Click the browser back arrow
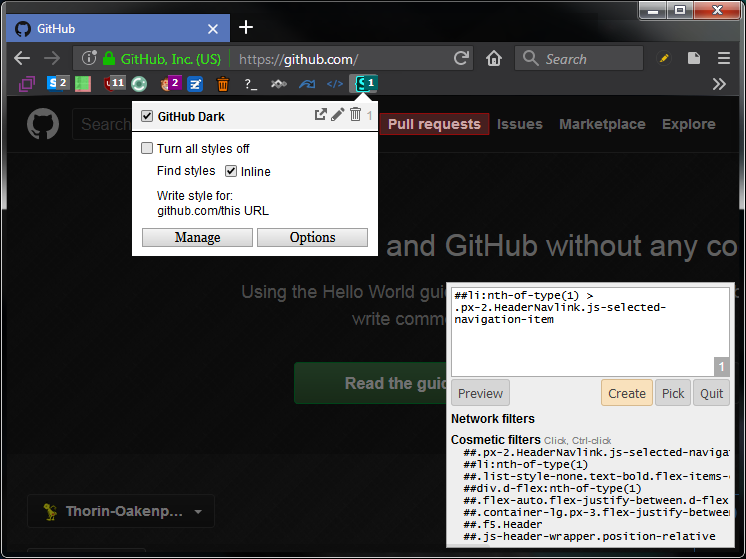This screenshot has width=746, height=559. [22, 59]
